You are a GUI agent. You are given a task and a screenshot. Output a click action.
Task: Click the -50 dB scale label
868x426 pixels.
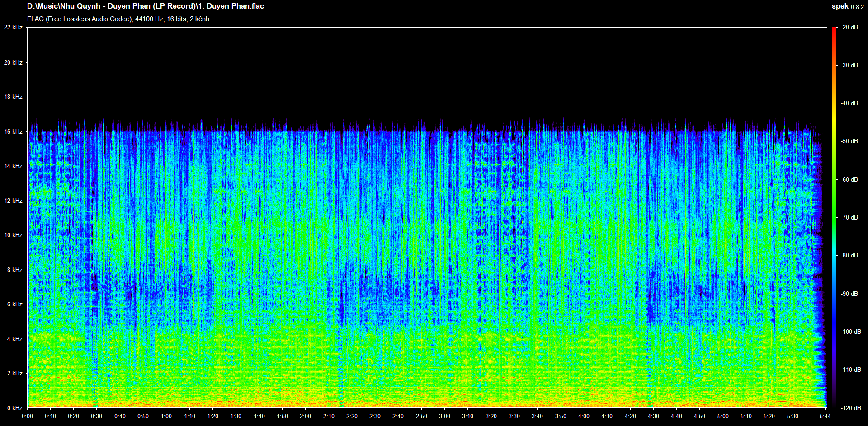pyautogui.click(x=849, y=141)
